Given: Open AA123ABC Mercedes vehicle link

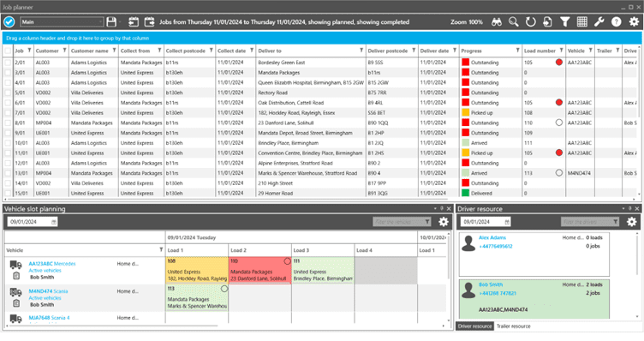Looking at the screenshot, I should tap(52, 264).
